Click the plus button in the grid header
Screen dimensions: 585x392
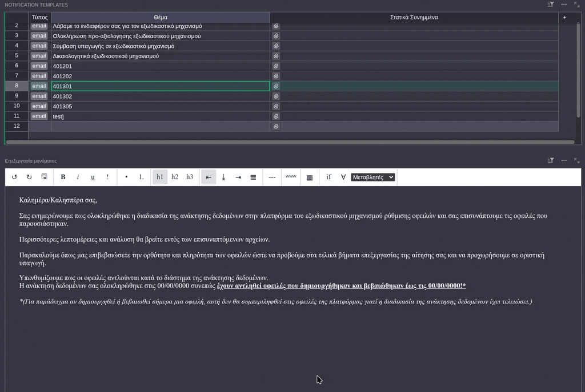point(564,17)
